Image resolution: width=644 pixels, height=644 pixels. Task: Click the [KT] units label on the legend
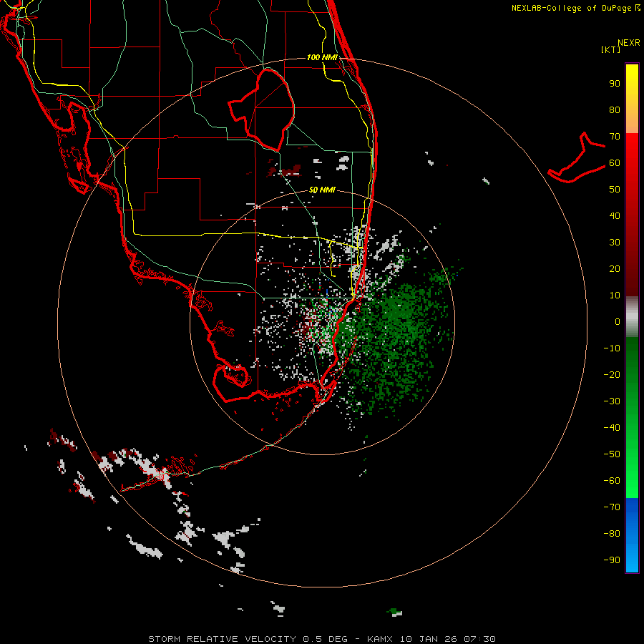pos(611,49)
